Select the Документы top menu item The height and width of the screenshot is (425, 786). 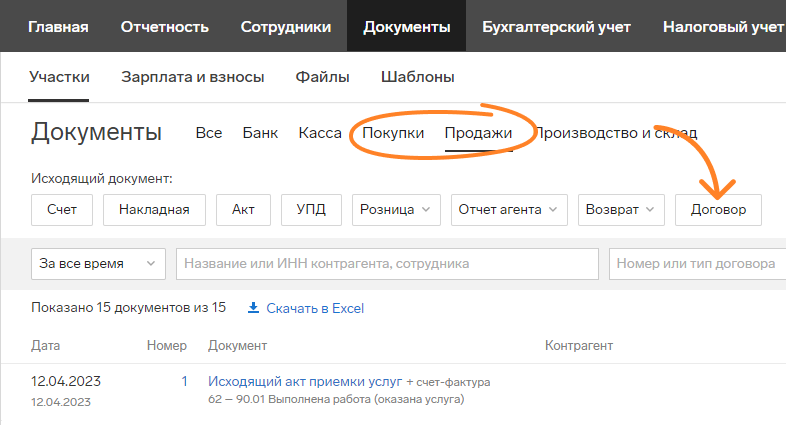[407, 27]
